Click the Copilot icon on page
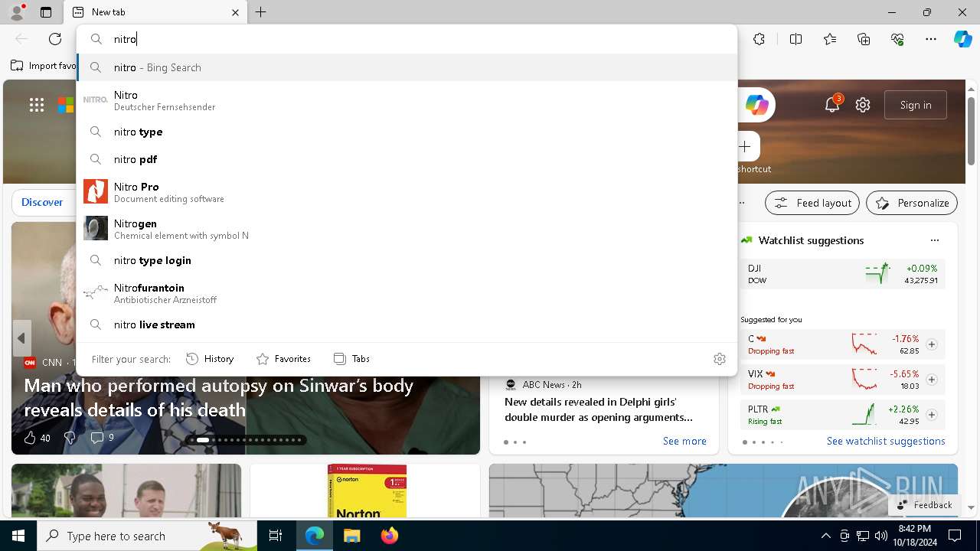This screenshot has height=551, width=980. 756,105
